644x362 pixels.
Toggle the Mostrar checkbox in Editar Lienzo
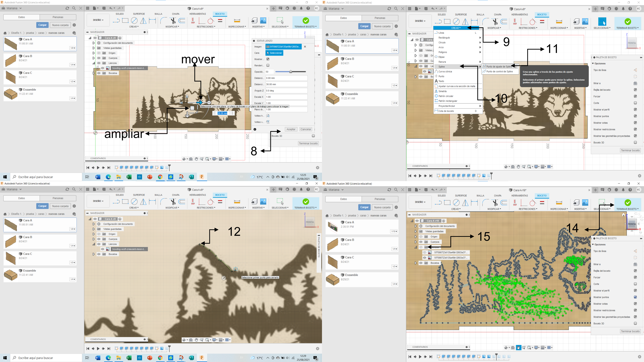268,59
